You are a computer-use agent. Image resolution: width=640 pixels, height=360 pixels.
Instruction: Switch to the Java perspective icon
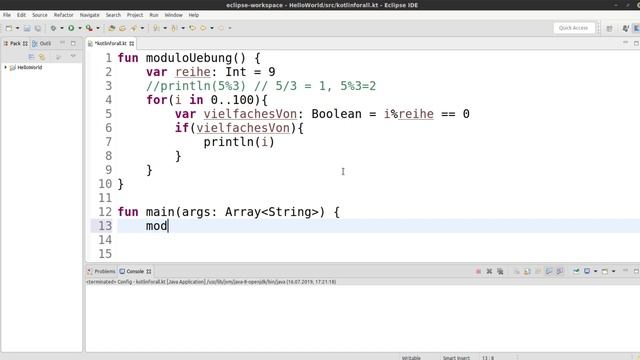(626, 28)
